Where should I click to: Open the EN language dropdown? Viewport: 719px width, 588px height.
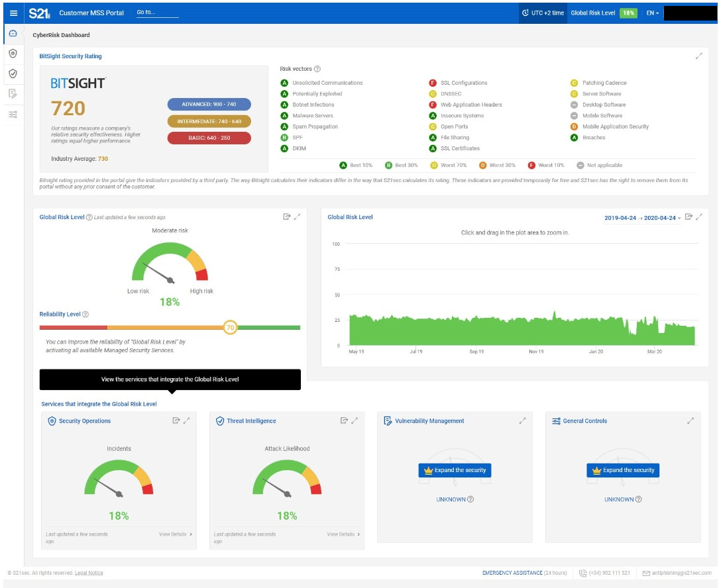coord(653,13)
